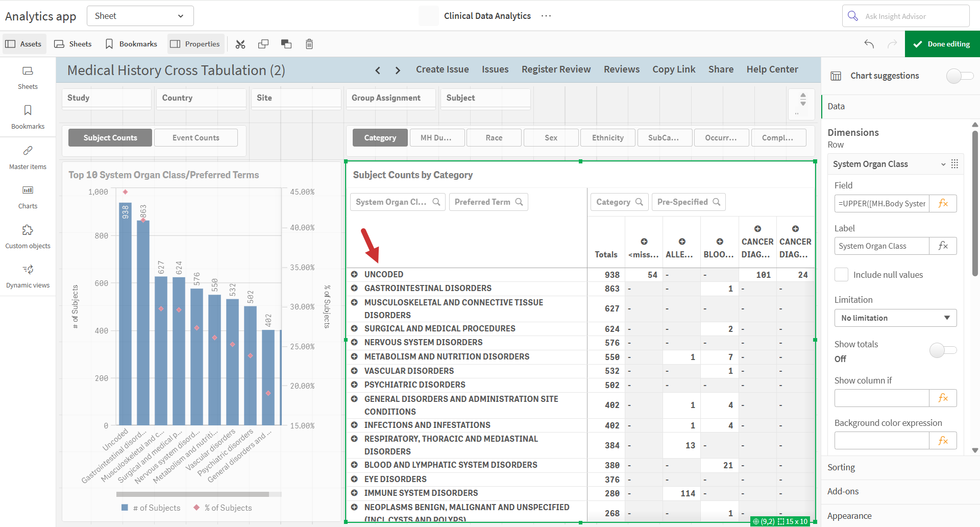This screenshot has height=527, width=980.
Task: Enable Include null values checkbox
Action: (841, 275)
